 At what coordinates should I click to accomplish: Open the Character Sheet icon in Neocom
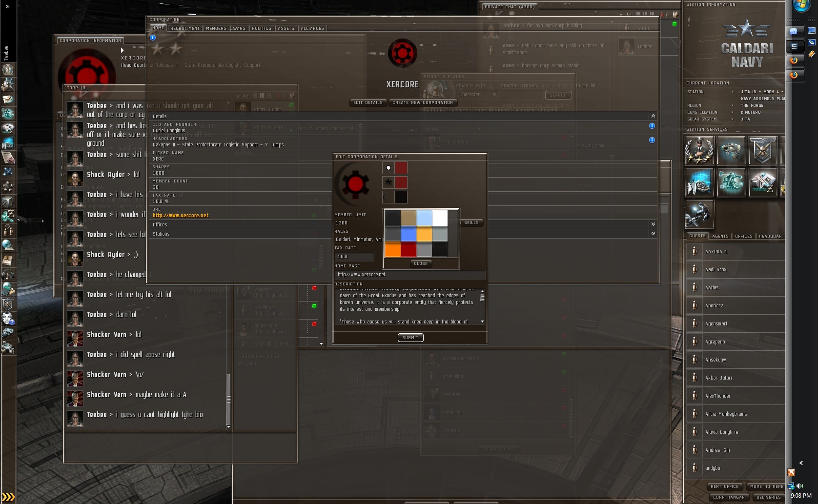[8, 70]
